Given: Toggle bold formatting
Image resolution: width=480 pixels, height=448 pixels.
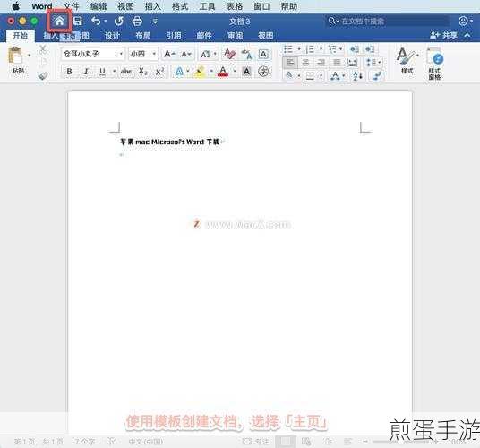Looking at the screenshot, I should pyautogui.click(x=70, y=72).
